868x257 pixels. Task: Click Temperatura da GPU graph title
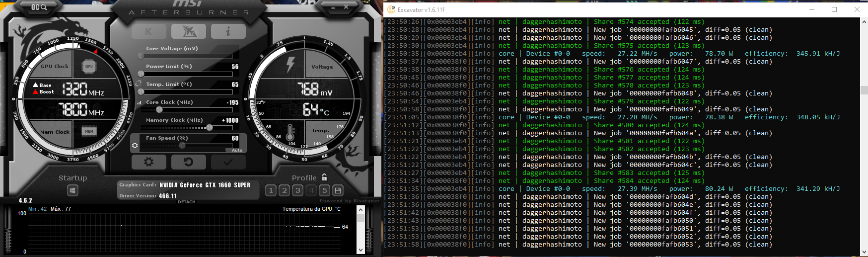coord(311,209)
